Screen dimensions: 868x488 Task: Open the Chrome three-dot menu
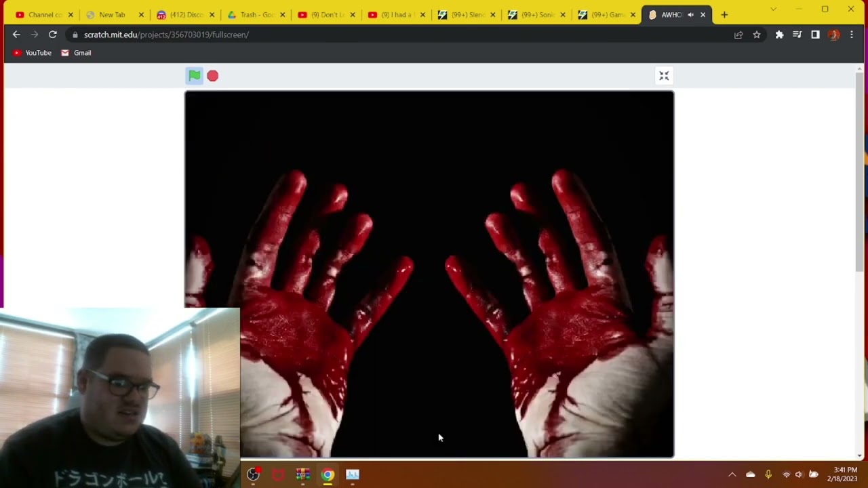[x=852, y=35]
